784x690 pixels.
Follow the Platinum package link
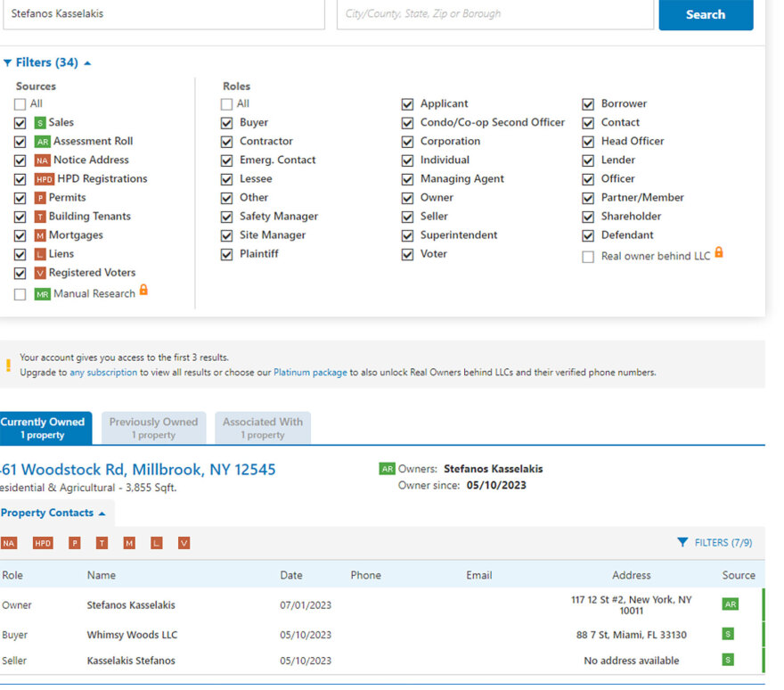(x=310, y=373)
